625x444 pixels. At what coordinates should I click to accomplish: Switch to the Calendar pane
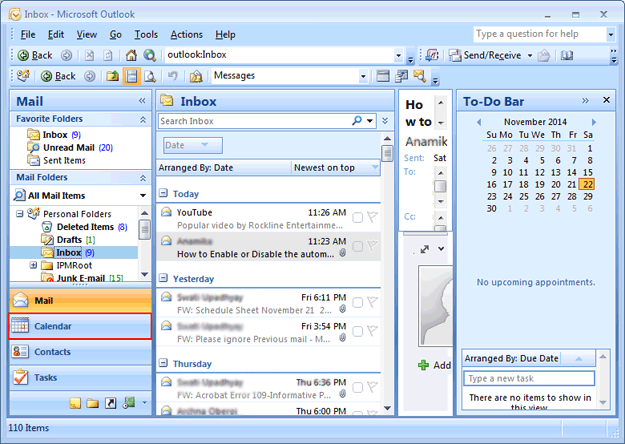coord(81,326)
